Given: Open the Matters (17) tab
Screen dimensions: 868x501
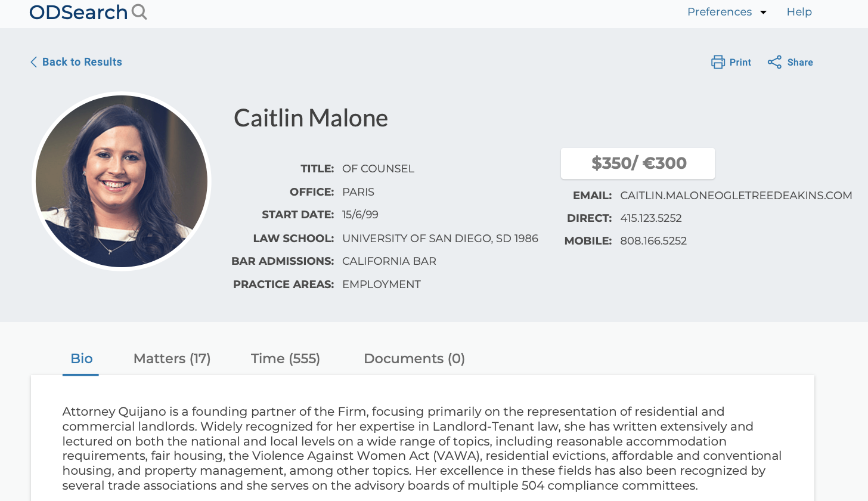Looking at the screenshot, I should point(172,358).
